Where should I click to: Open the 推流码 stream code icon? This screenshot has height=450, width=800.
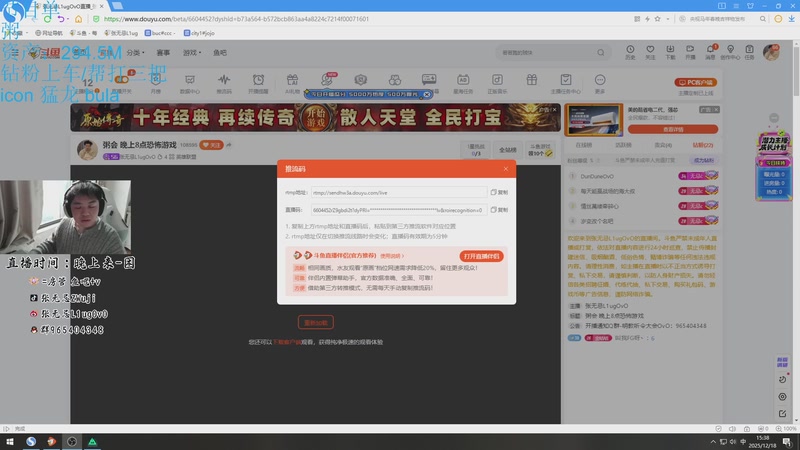[224, 83]
